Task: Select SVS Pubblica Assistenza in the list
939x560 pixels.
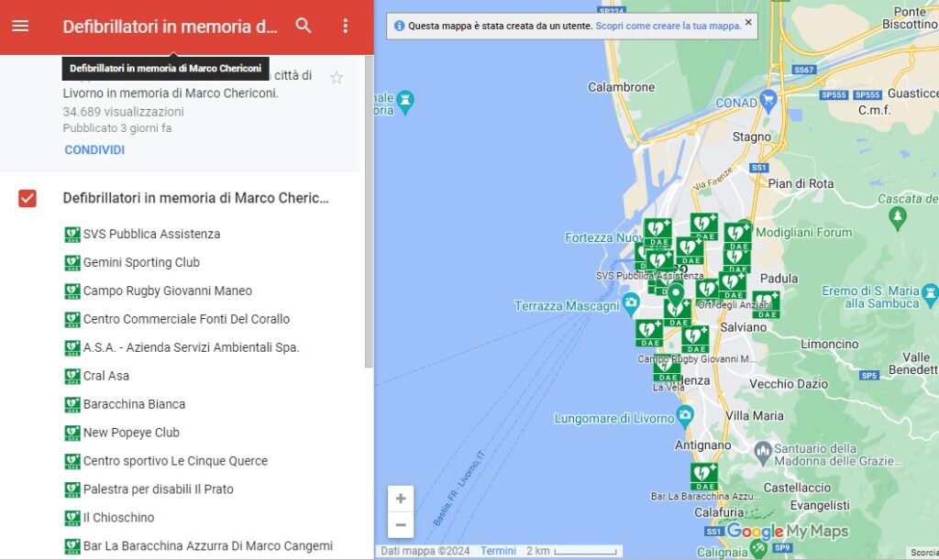Action: point(151,234)
